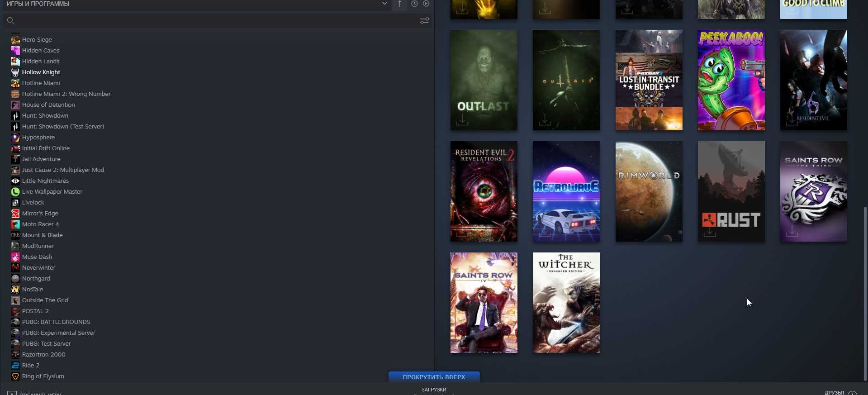The height and width of the screenshot is (395, 868).
Task: Select "Razortron 2000" in the game list
Action: pos(44,355)
